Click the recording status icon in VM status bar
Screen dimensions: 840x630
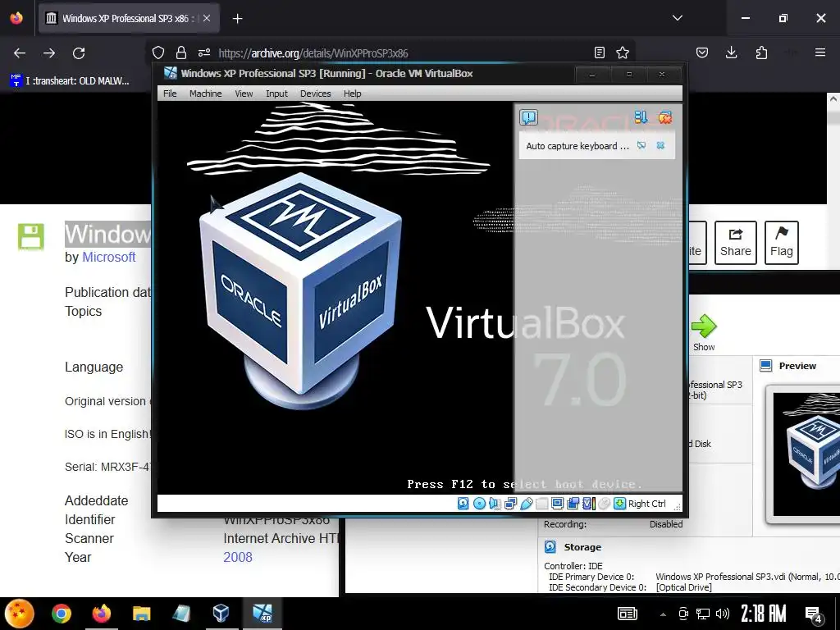point(573,504)
